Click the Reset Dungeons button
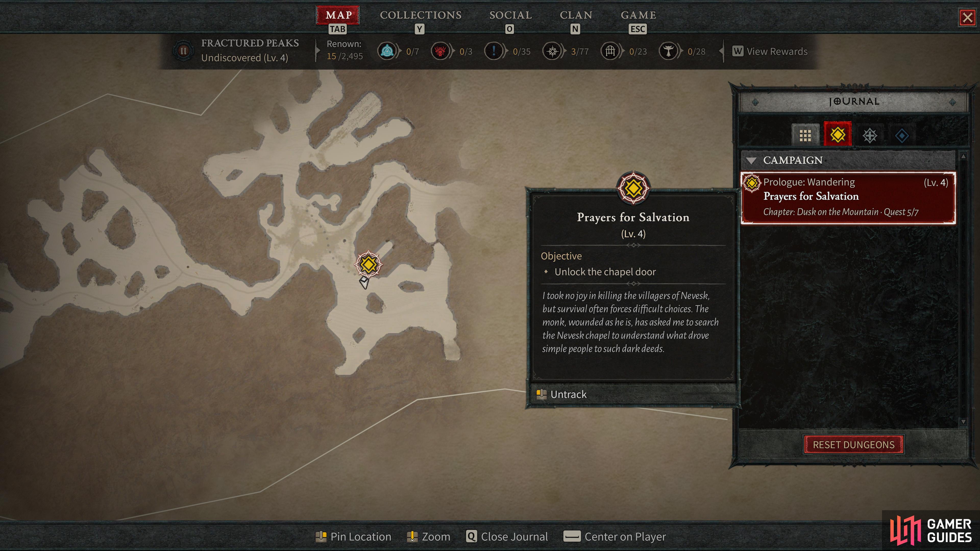980x551 pixels. pyautogui.click(x=854, y=445)
